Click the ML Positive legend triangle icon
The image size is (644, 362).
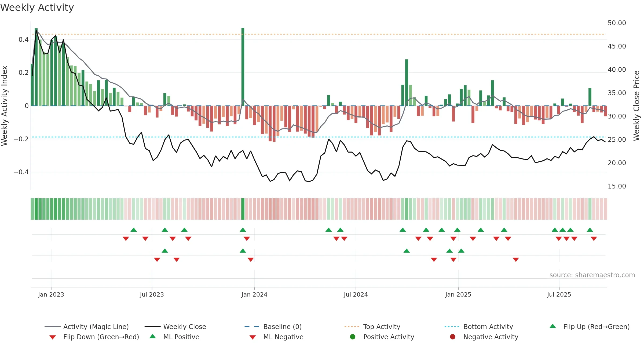pos(153,336)
